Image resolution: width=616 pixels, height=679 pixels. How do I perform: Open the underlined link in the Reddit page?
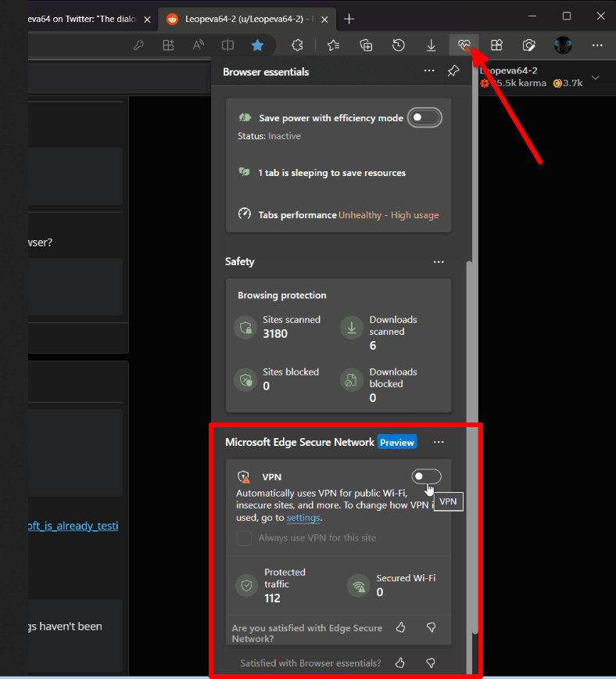(x=73, y=526)
